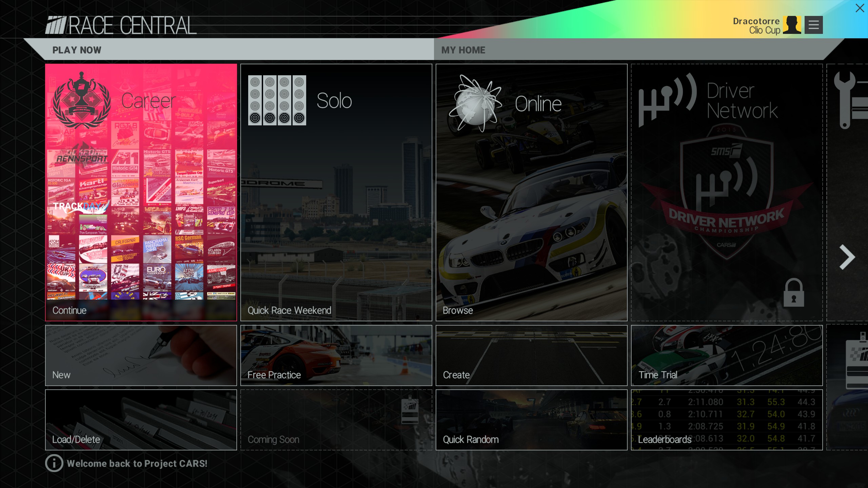The image size is (868, 488).
Task: Create an online race lobby
Action: (532, 355)
